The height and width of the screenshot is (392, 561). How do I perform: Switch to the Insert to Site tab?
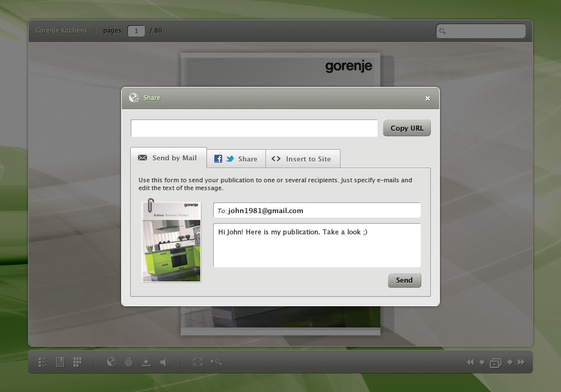coord(303,159)
